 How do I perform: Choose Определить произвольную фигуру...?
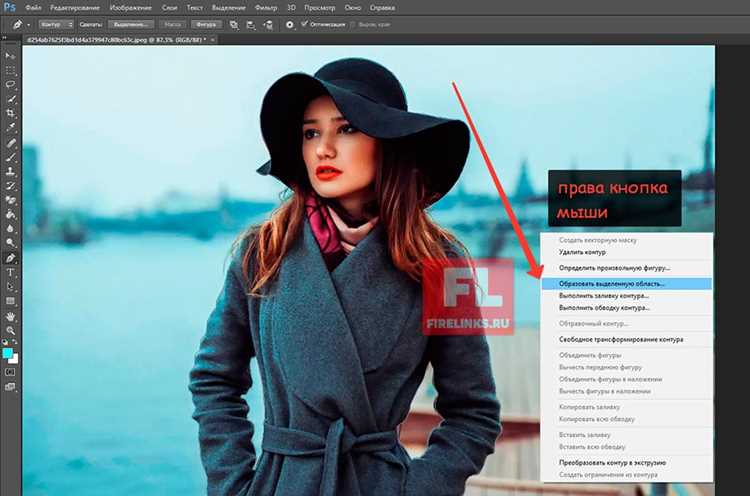[x=627, y=268]
